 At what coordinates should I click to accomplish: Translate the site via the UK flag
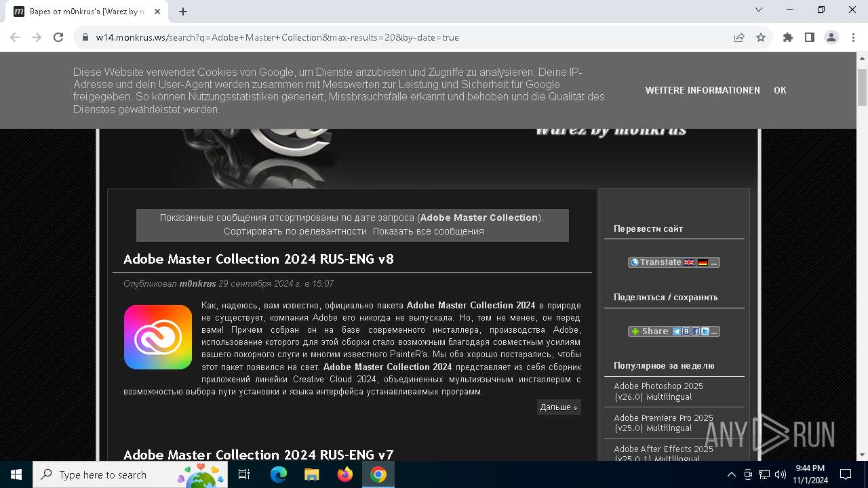click(x=689, y=262)
